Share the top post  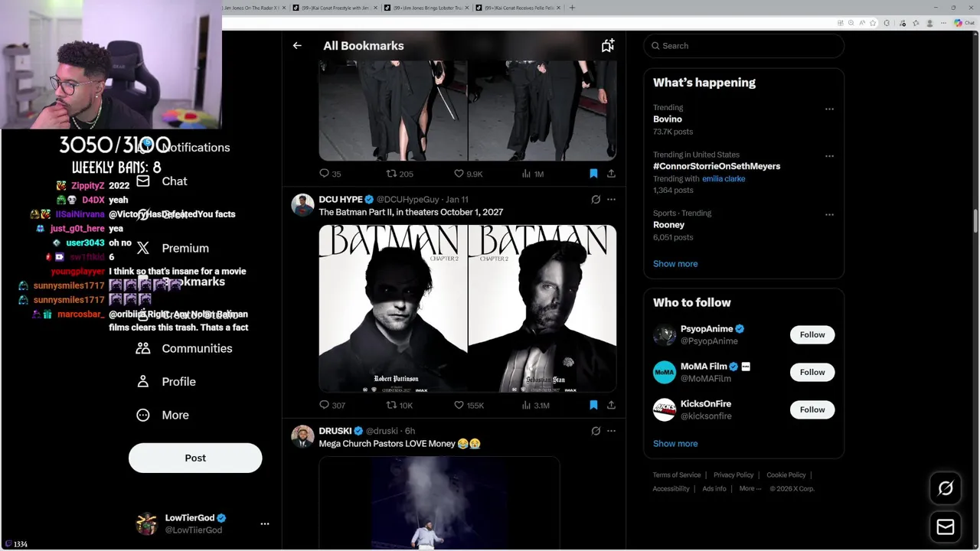pyautogui.click(x=611, y=174)
